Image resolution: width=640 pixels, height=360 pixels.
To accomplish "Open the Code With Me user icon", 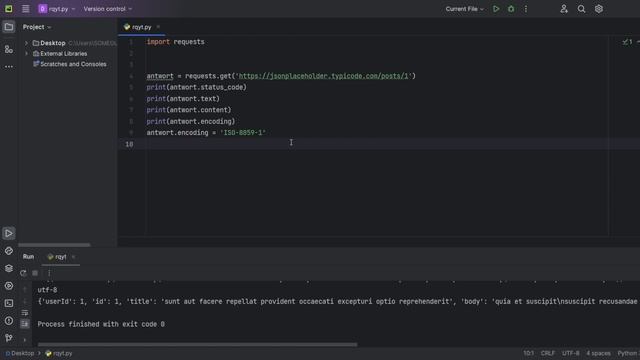I will 564,9.
